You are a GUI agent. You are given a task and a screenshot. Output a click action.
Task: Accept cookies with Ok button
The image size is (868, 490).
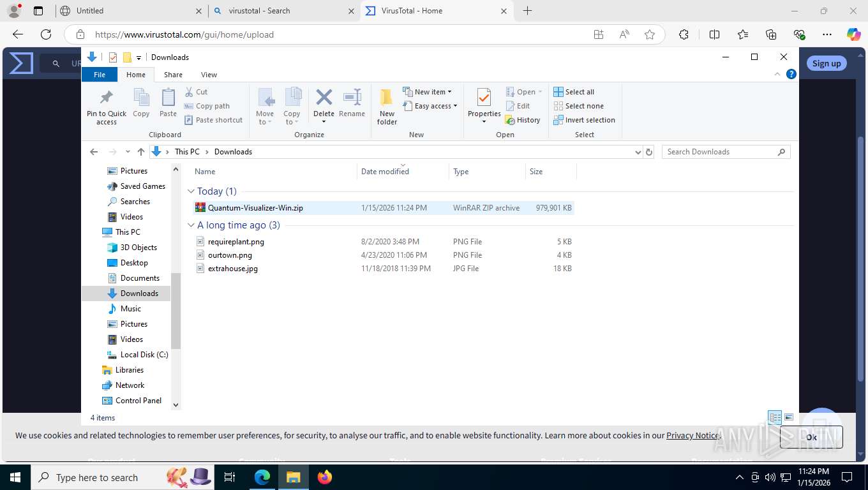[811, 437]
